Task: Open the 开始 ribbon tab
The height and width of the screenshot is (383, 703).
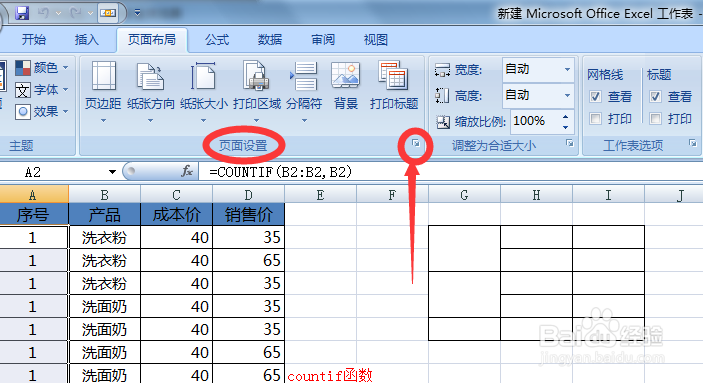Action: click(x=34, y=39)
